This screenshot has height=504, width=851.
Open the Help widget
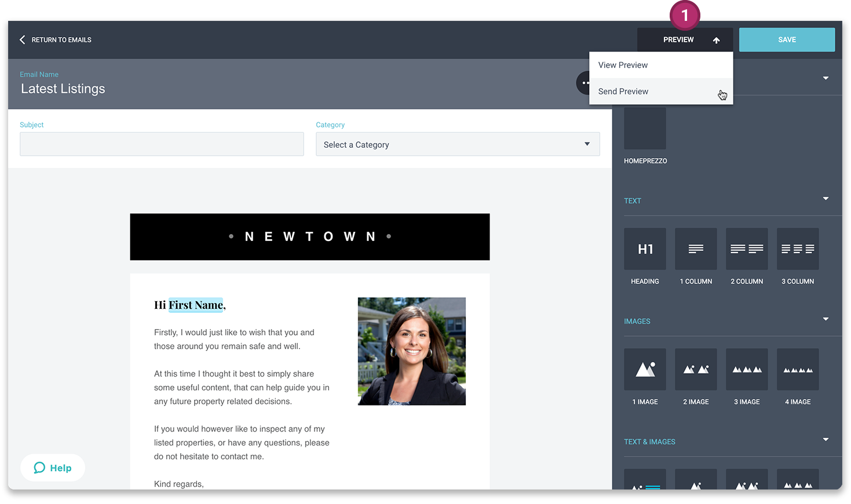pyautogui.click(x=53, y=468)
